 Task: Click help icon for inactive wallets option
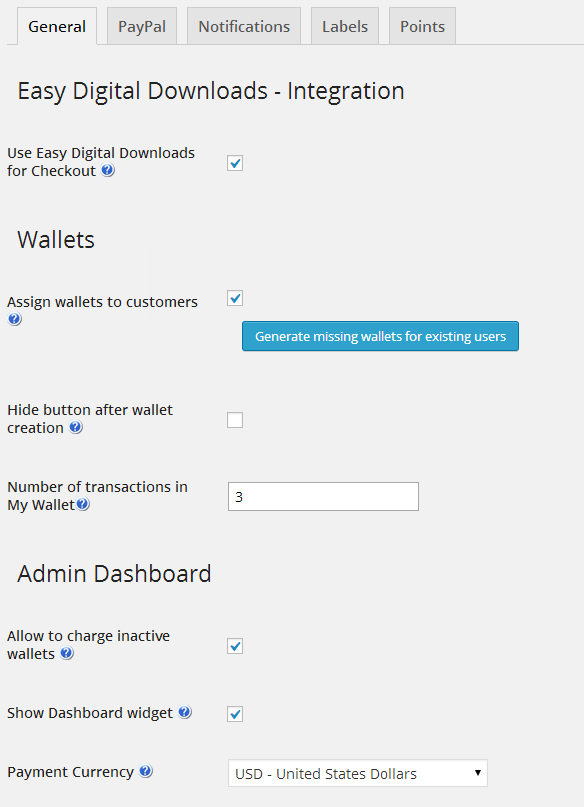tap(67, 653)
